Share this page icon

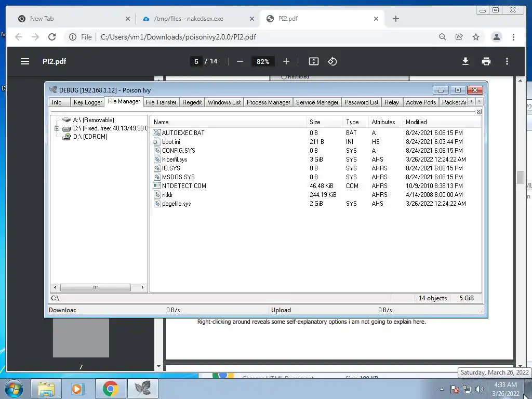click(459, 37)
